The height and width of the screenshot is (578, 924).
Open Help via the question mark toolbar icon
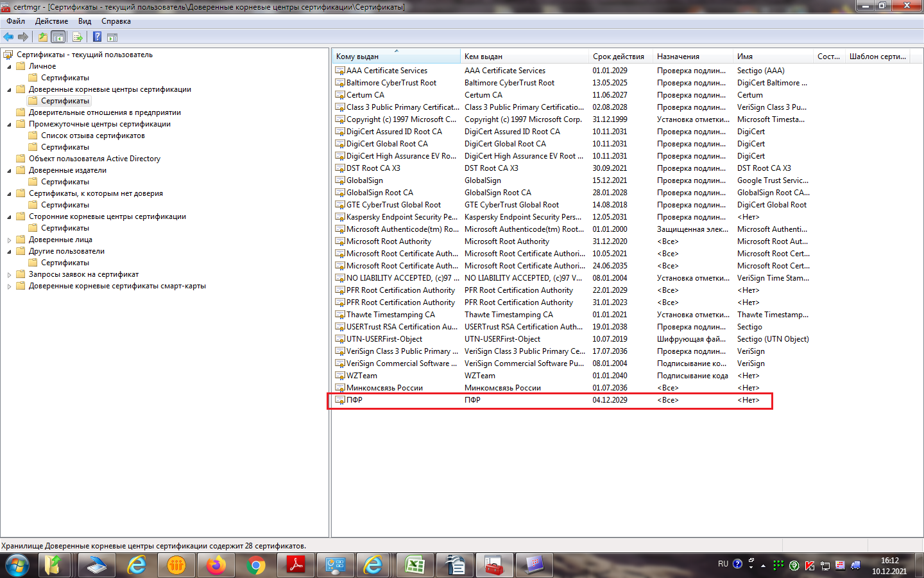(97, 37)
